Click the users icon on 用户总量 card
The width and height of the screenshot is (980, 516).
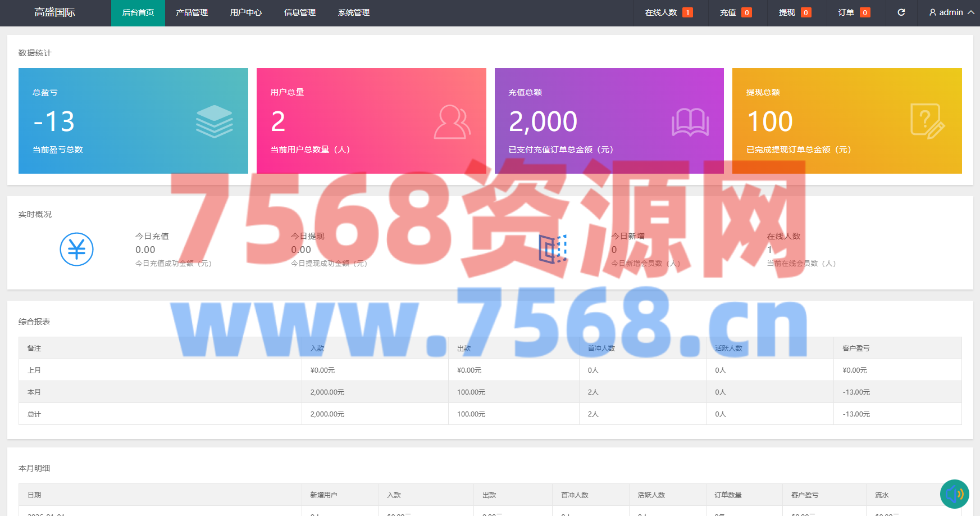(452, 122)
